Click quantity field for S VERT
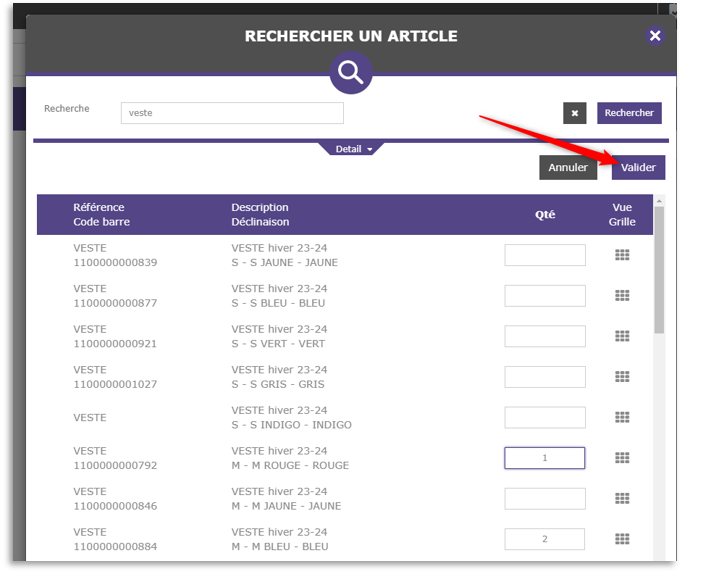Viewport: 703px width, 577px height. pyautogui.click(x=545, y=336)
